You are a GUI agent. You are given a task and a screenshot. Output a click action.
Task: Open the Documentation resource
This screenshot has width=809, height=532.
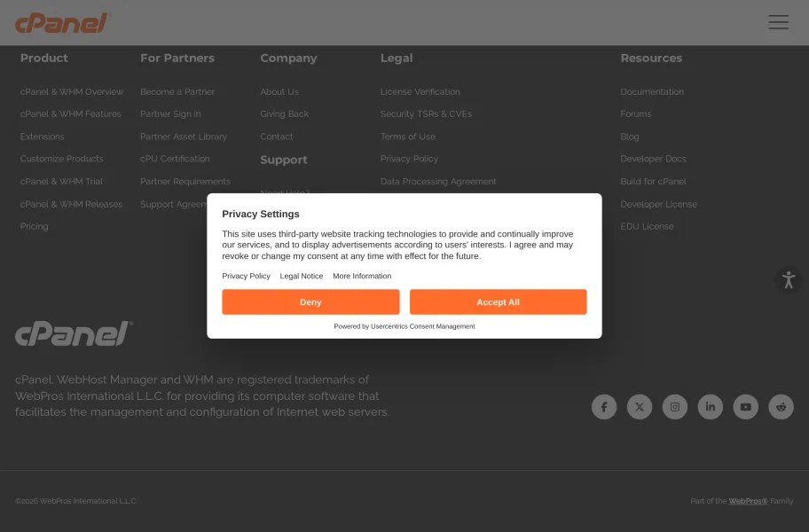(652, 91)
